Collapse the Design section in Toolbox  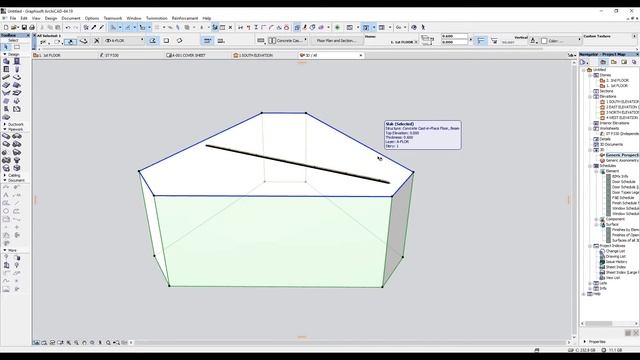tap(5, 54)
